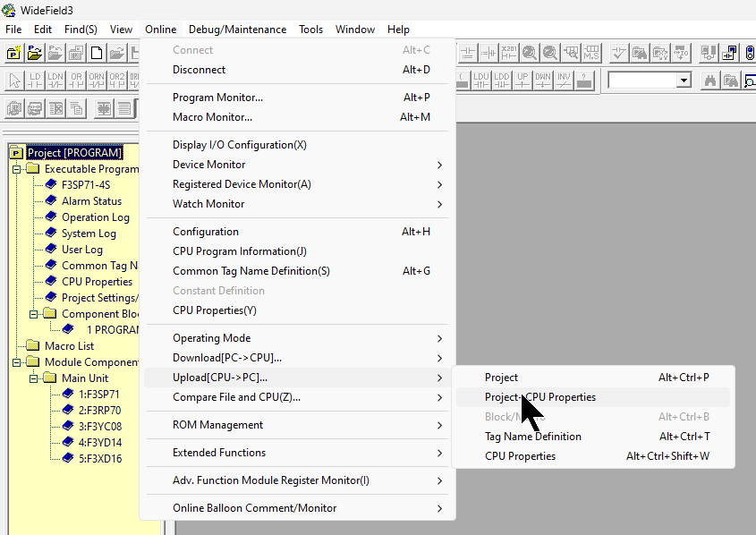
Task: Select Alarm Status tree item
Action: [x=91, y=201]
